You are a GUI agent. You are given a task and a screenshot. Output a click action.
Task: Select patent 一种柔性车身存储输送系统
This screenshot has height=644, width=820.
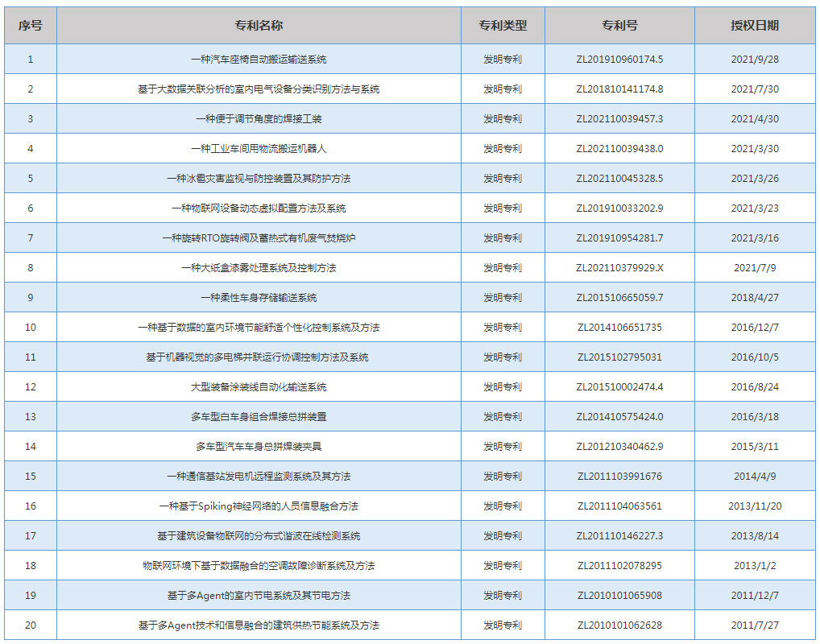(259, 298)
